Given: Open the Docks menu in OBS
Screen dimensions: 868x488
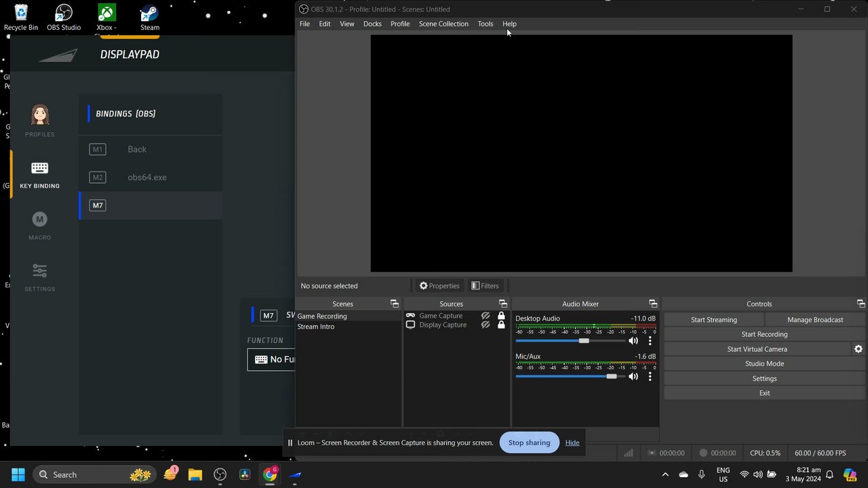Looking at the screenshot, I should pos(372,24).
